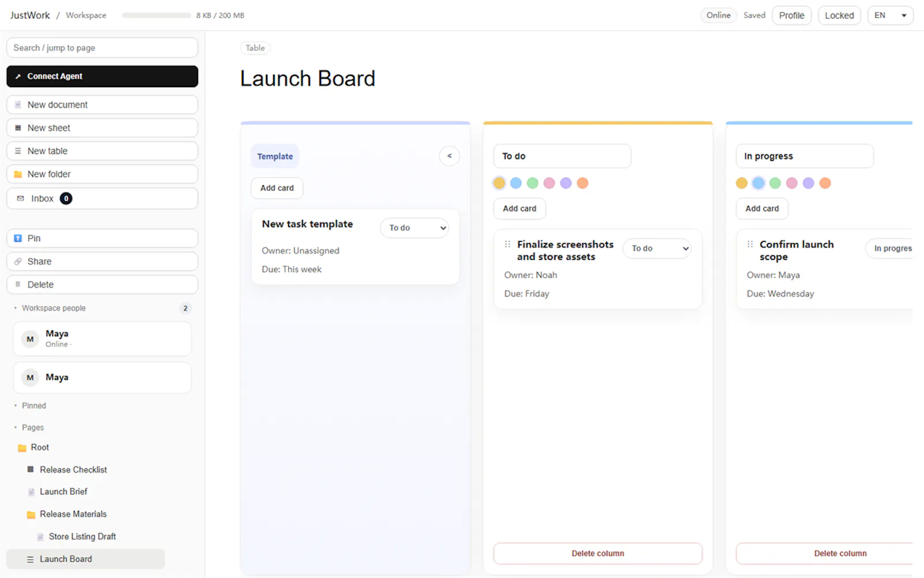Edit the In progress column title field

(805, 156)
